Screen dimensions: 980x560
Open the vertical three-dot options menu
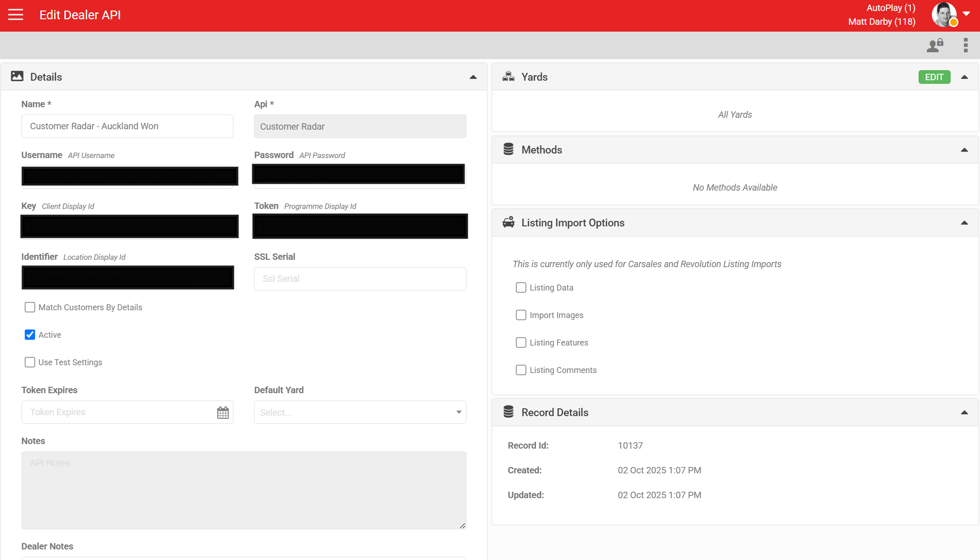pyautogui.click(x=966, y=45)
